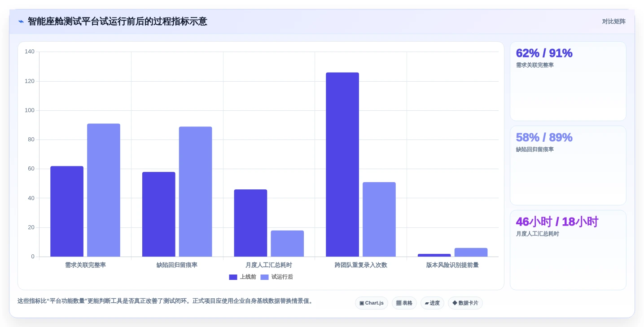644x327 pixels.
Task: Click the 需求关联完整率 x-axis label
Action: tap(85, 265)
